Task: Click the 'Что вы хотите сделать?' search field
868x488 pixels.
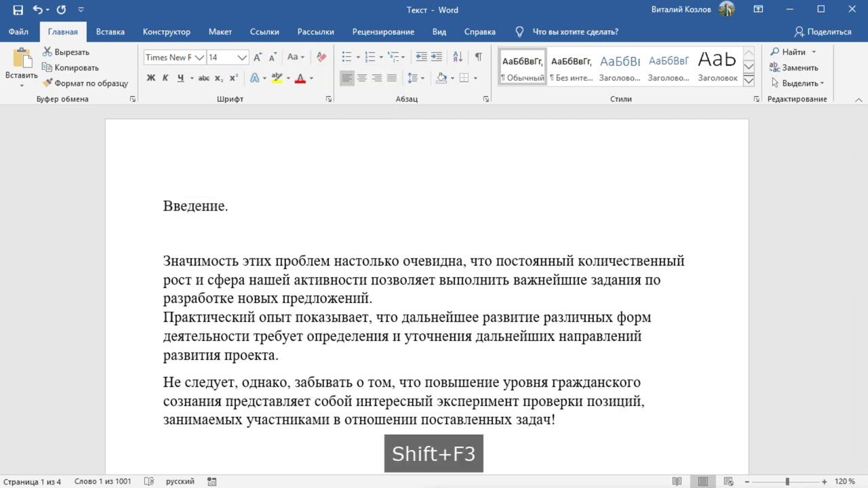Action: click(x=575, y=32)
